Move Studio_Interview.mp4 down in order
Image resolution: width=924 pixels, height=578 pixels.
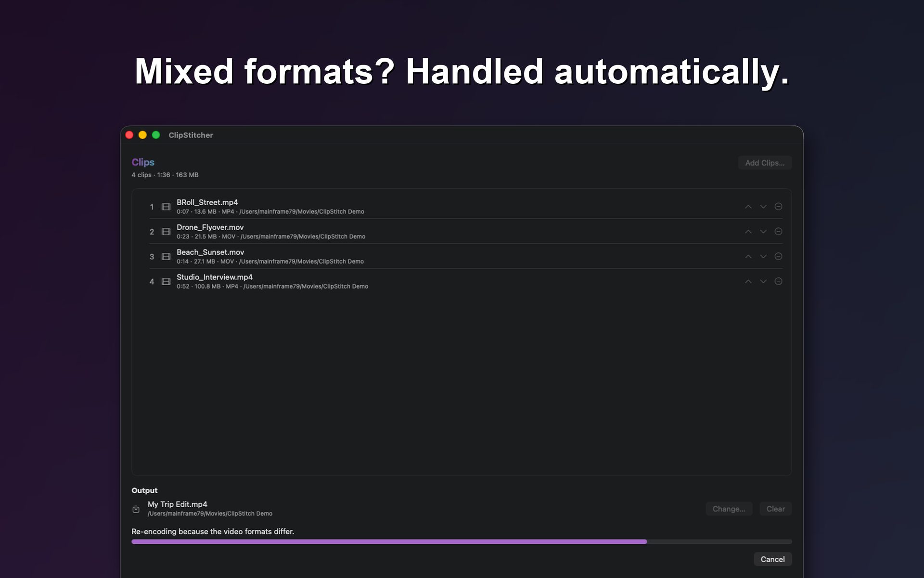763,281
